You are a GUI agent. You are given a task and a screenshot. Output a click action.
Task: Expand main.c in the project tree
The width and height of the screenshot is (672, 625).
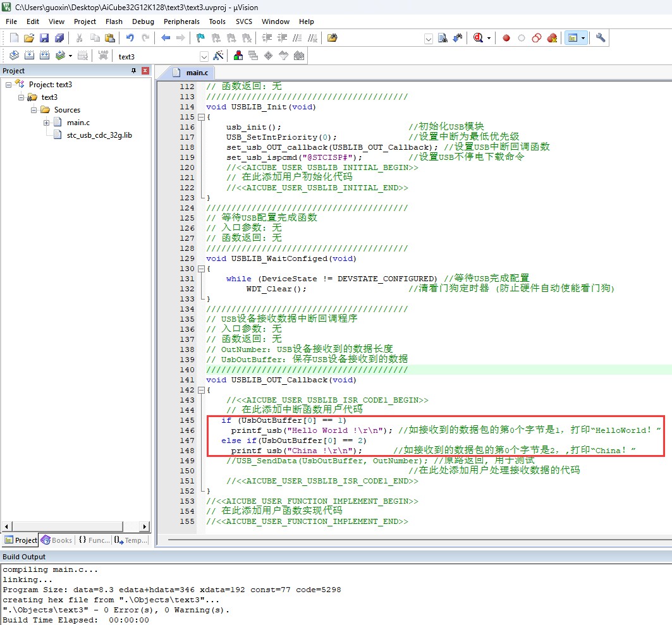(x=46, y=123)
